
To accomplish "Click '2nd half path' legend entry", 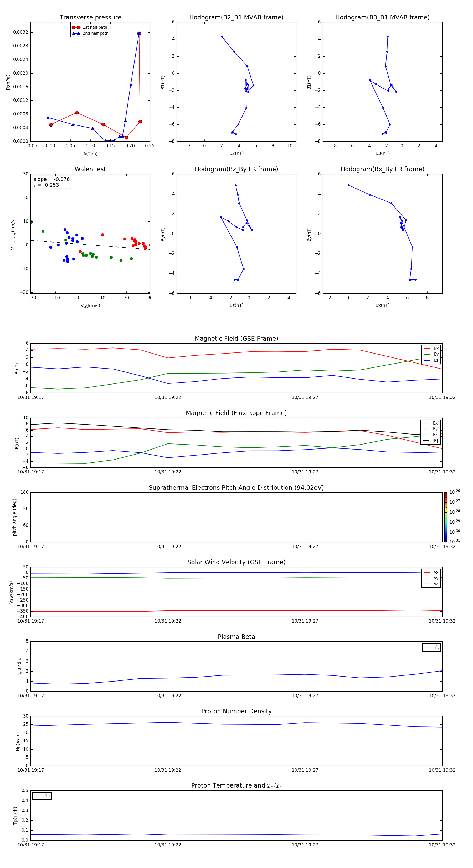I will (x=90, y=33).
